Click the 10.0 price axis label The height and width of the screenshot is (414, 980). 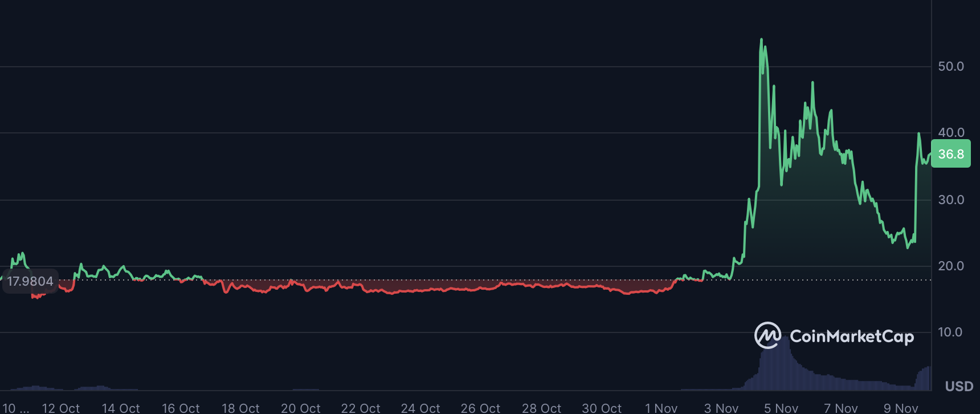951,332
